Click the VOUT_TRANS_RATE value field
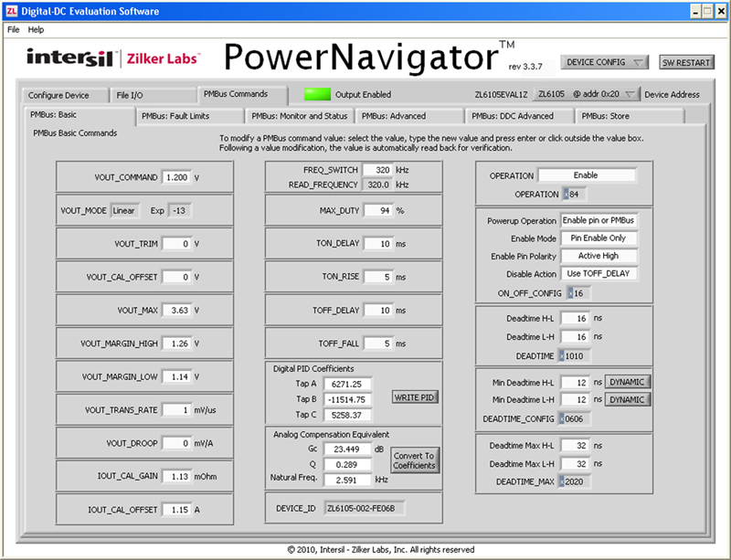731x560 pixels. point(176,410)
